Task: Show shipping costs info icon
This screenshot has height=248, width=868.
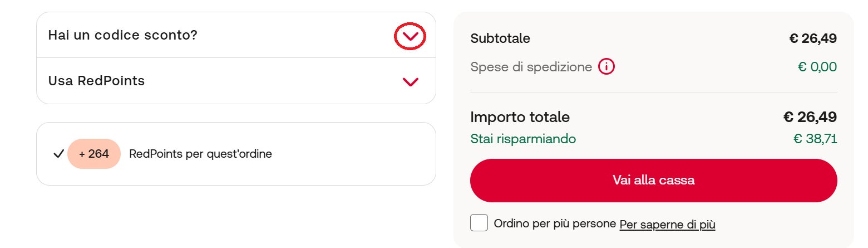Action: (606, 67)
